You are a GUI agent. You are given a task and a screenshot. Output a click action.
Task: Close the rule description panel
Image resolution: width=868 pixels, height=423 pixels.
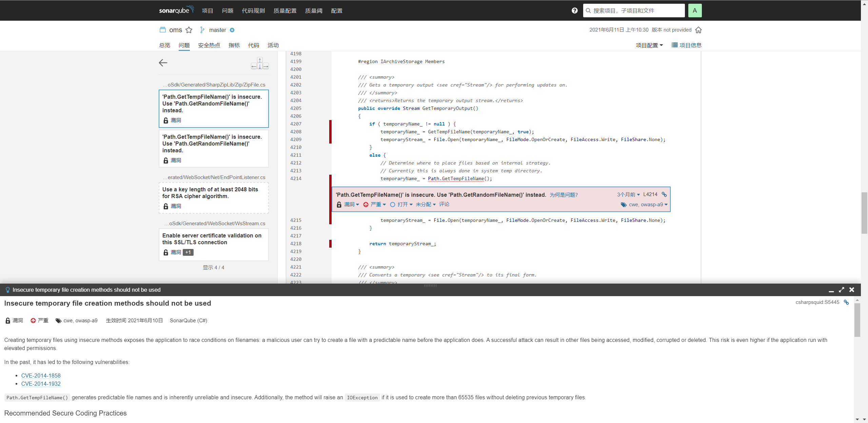[x=852, y=290]
